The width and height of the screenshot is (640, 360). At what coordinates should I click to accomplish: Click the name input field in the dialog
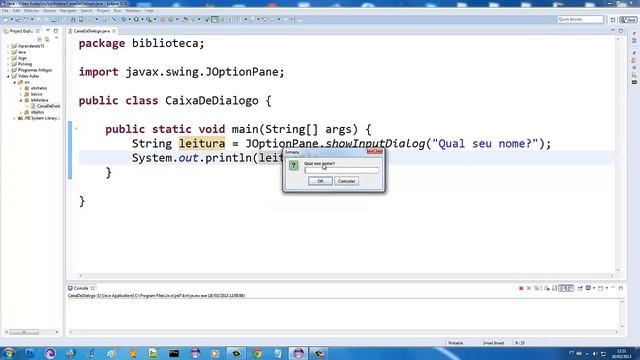[x=341, y=171]
